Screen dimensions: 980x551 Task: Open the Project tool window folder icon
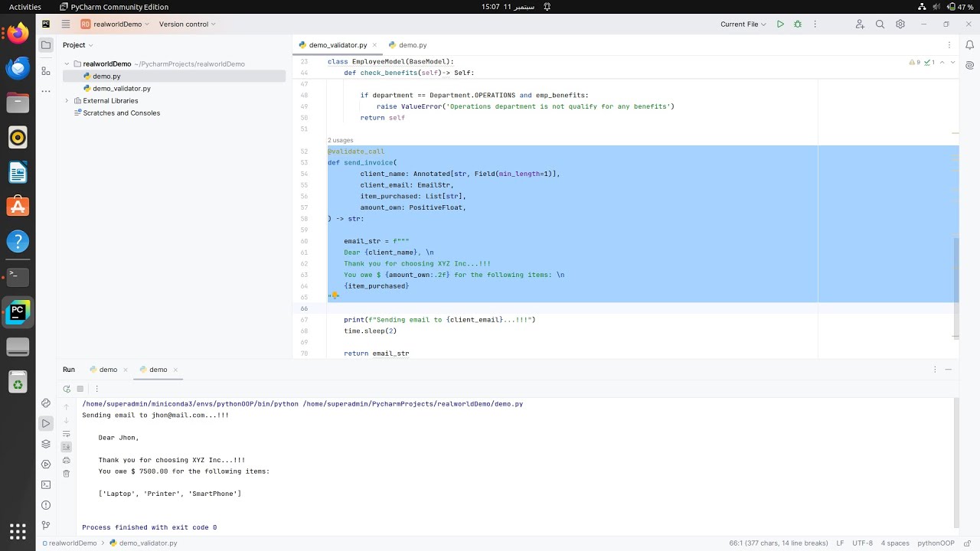coord(46,45)
